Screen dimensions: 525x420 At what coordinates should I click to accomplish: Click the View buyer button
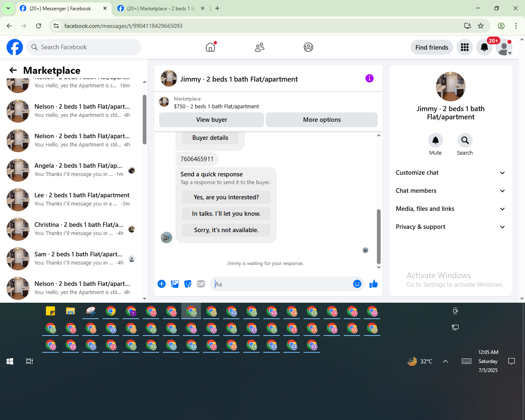[x=212, y=120]
